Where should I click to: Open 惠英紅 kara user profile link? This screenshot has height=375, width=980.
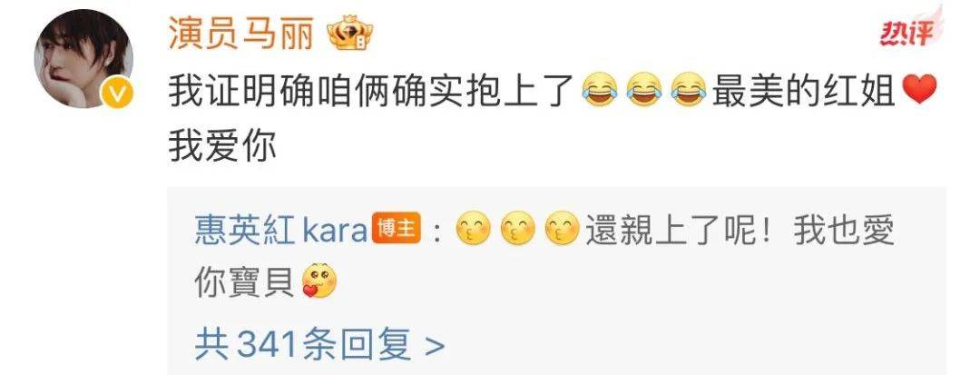(x=281, y=232)
